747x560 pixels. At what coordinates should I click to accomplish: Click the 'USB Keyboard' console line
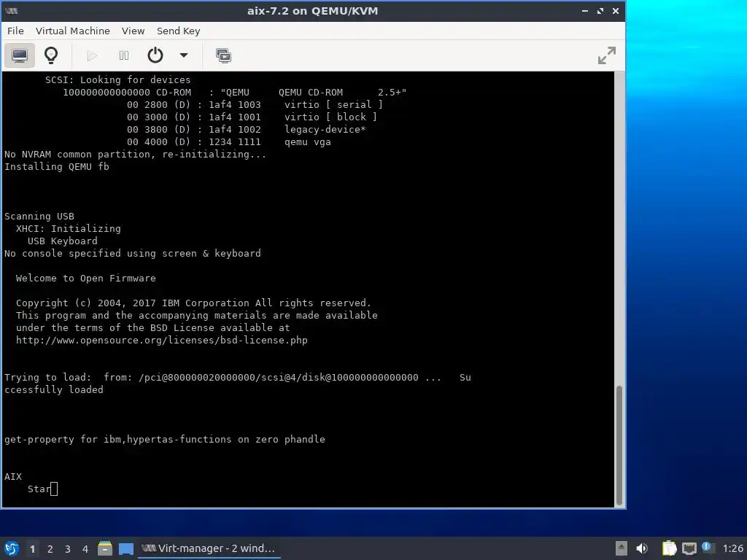63,241
